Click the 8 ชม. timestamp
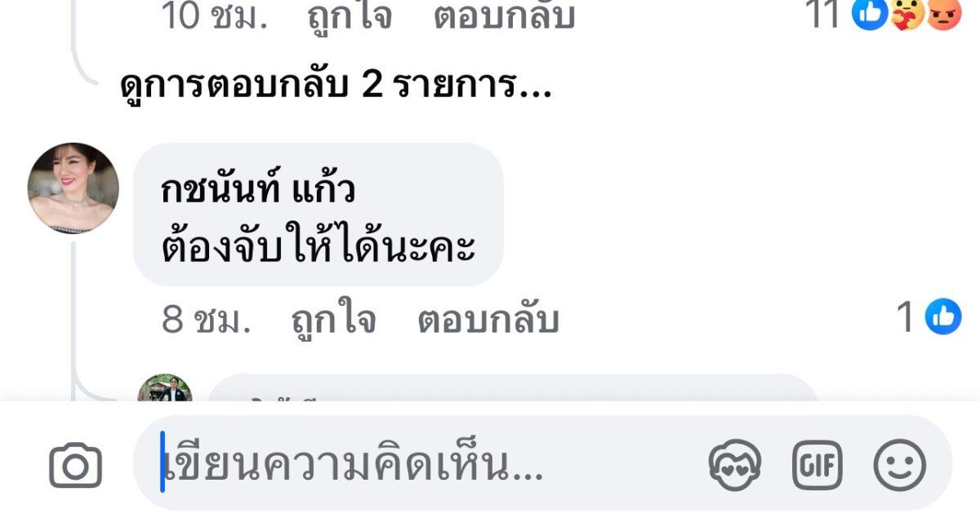The width and height of the screenshot is (980, 514). [x=206, y=321]
